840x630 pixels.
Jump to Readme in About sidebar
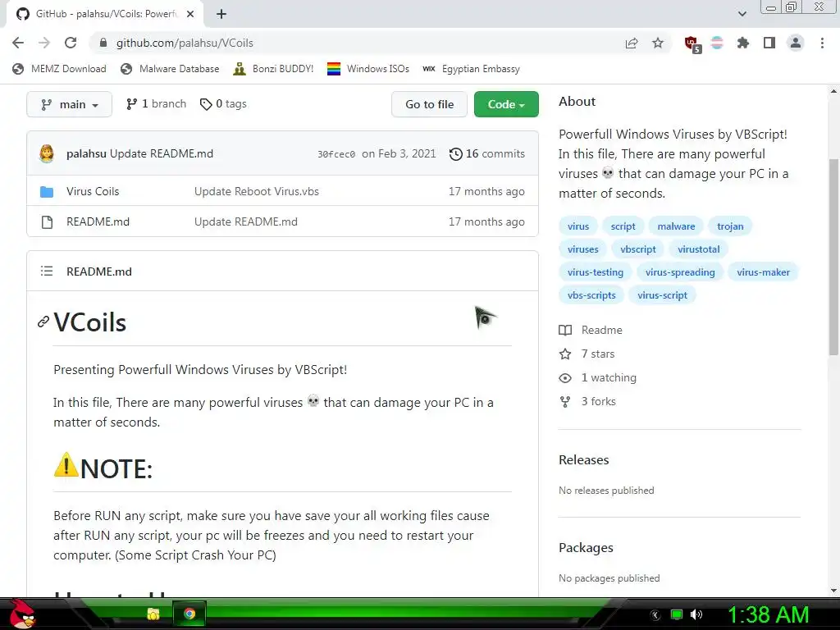pos(591,330)
